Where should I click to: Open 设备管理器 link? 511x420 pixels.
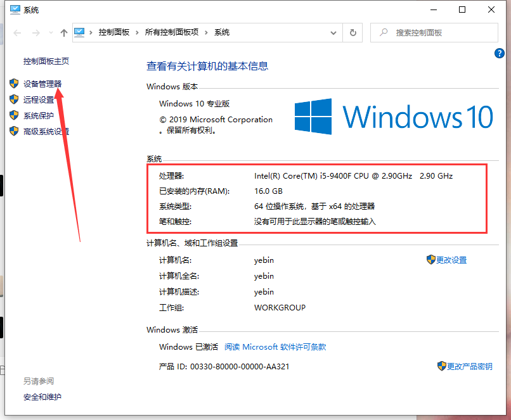(42, 84)
